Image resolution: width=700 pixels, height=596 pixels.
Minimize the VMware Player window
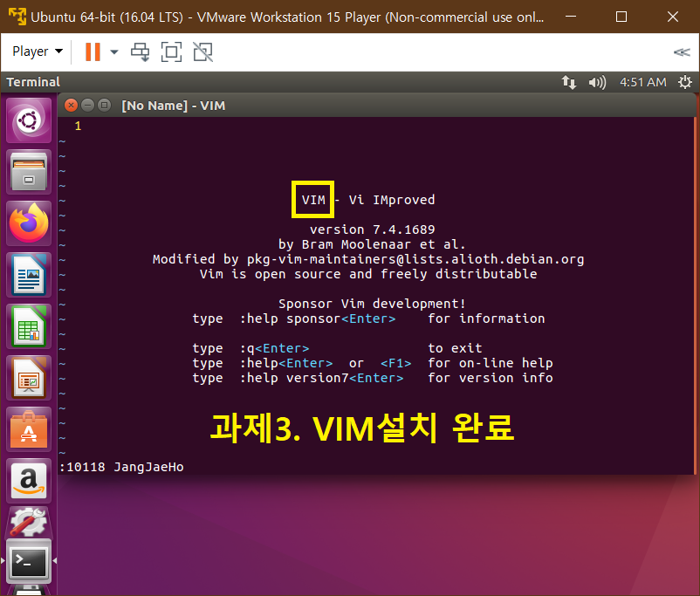[571, 17]
